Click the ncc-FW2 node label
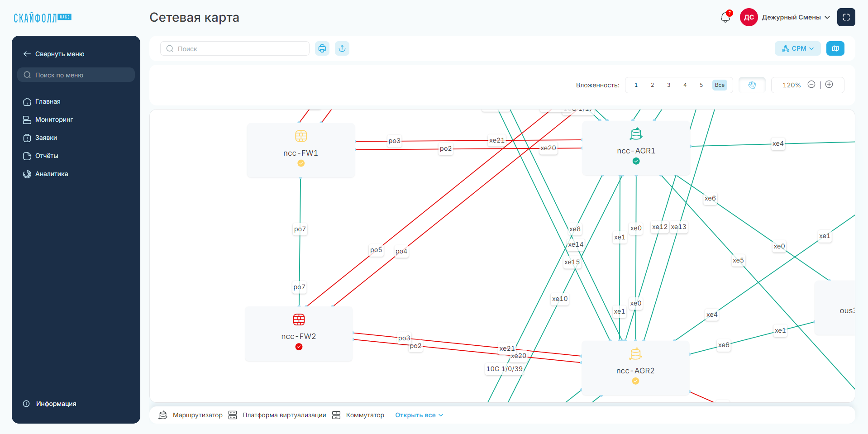This screenshot has height=434, width=868. pyautogui.click(x=299, y=336)
